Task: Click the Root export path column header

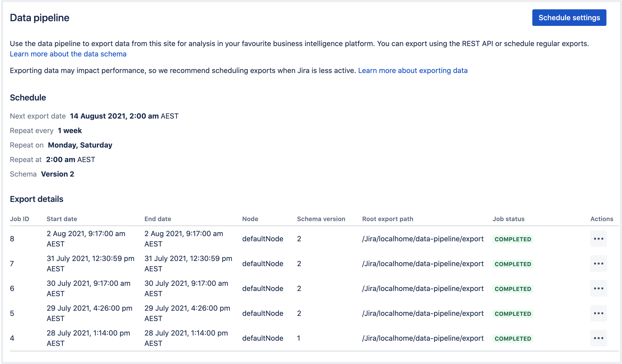Action: (387, 219)
